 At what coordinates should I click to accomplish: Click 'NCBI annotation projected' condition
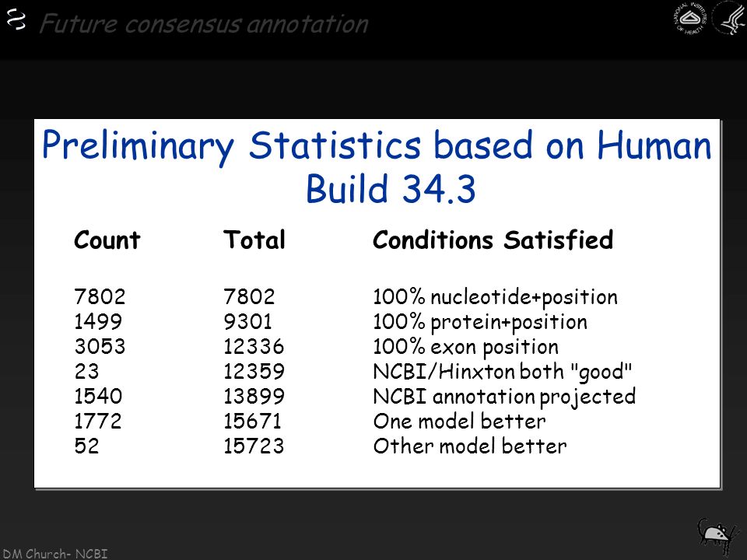coord(504,397)
